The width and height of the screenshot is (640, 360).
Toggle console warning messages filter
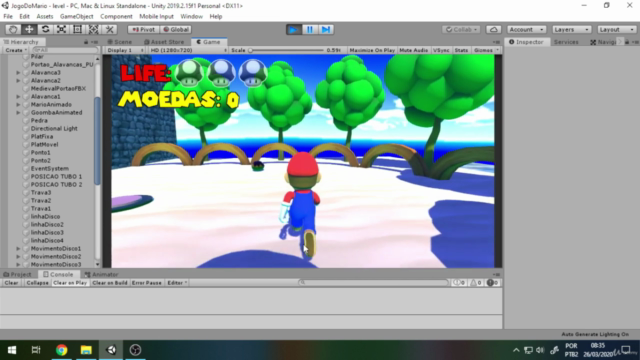click(x=475, y=282)
